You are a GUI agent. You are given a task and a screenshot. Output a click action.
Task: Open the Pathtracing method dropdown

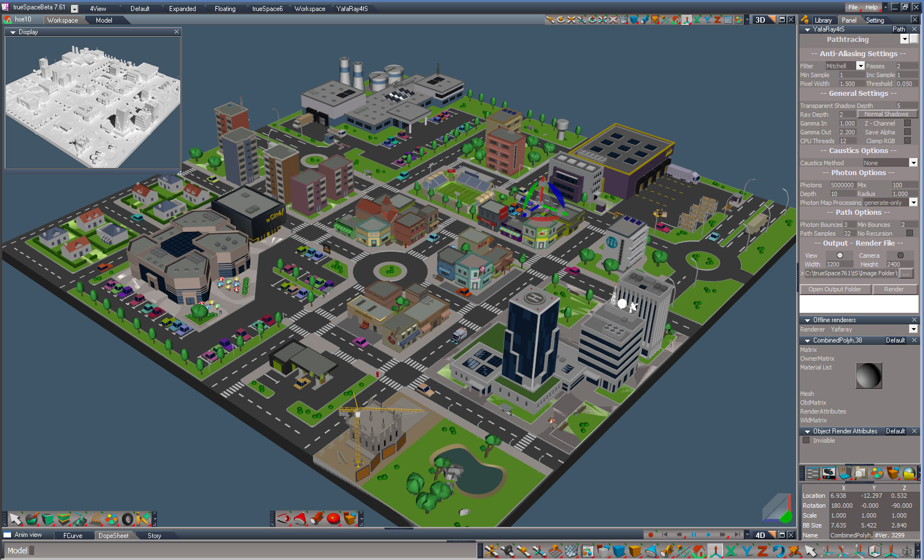(904, 39)
